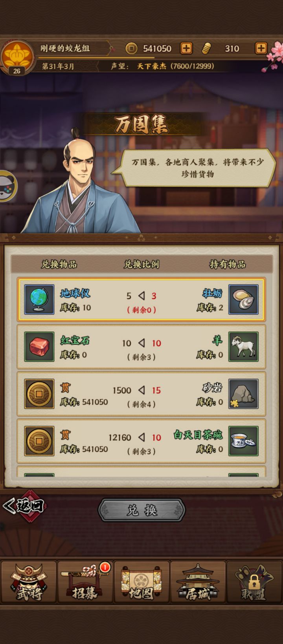
Task: Open the 招募 recruit tab
Action: point(85,582)
